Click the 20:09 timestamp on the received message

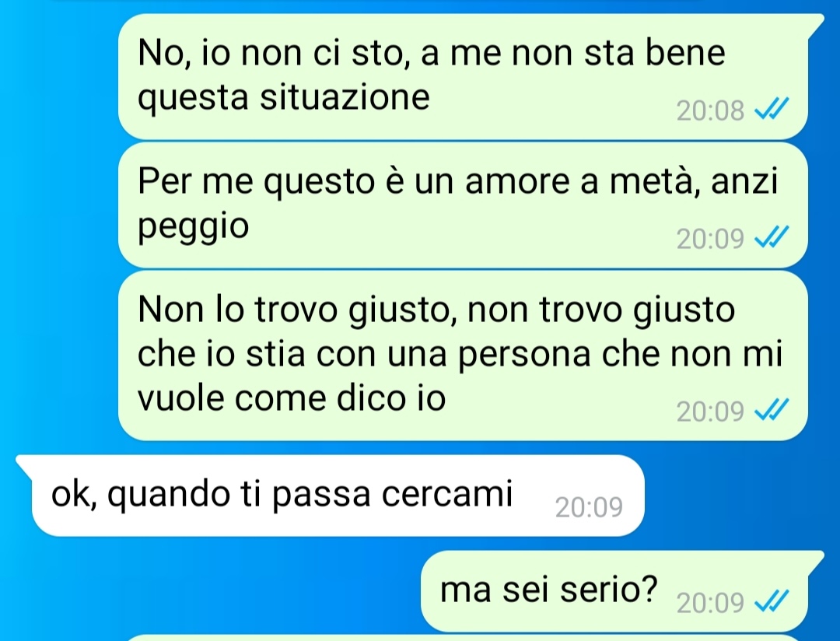coord(589,507)
